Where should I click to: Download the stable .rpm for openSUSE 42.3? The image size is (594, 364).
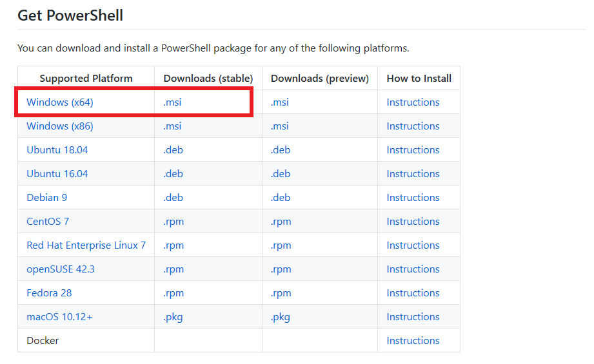coord(173,269)
